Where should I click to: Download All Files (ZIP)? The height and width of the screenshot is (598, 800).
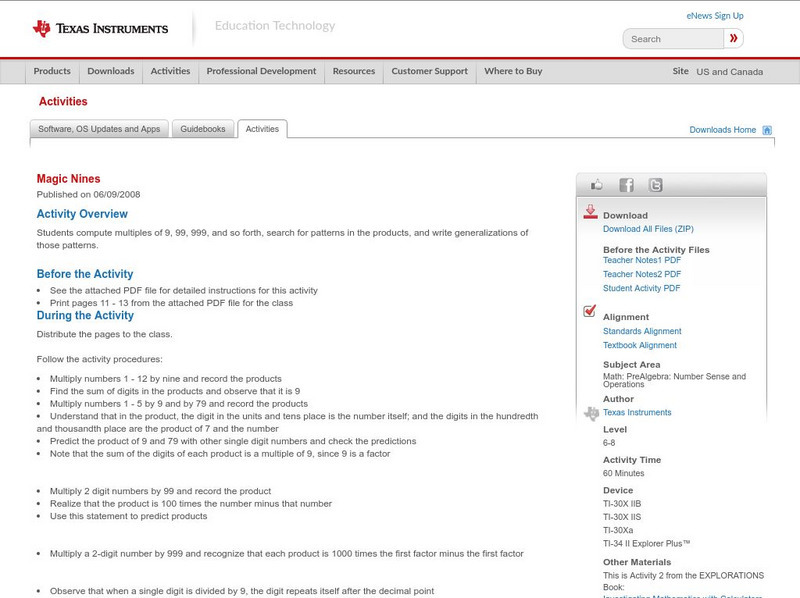648,229
